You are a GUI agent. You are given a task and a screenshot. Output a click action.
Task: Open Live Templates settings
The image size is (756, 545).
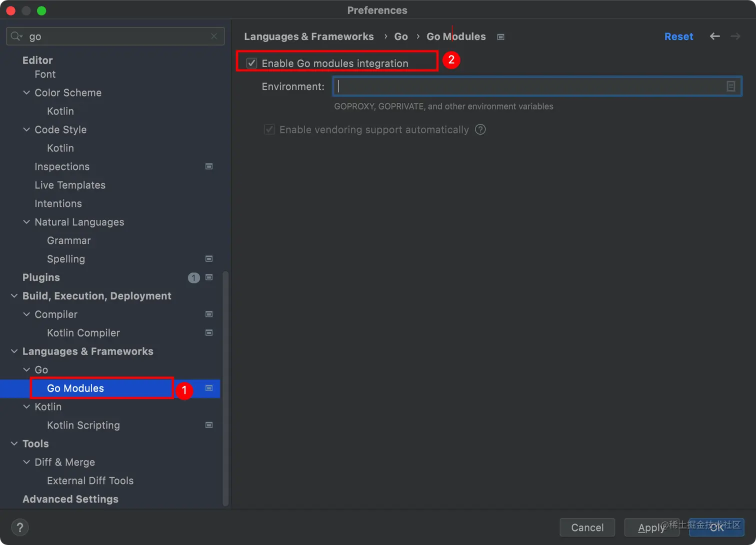[x=70, y=185]
